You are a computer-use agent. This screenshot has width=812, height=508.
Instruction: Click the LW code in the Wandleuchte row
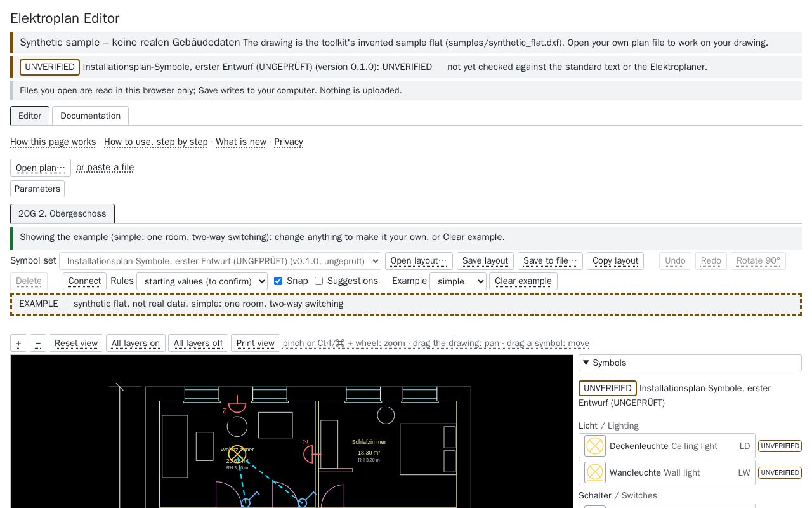tap(744, 472)
